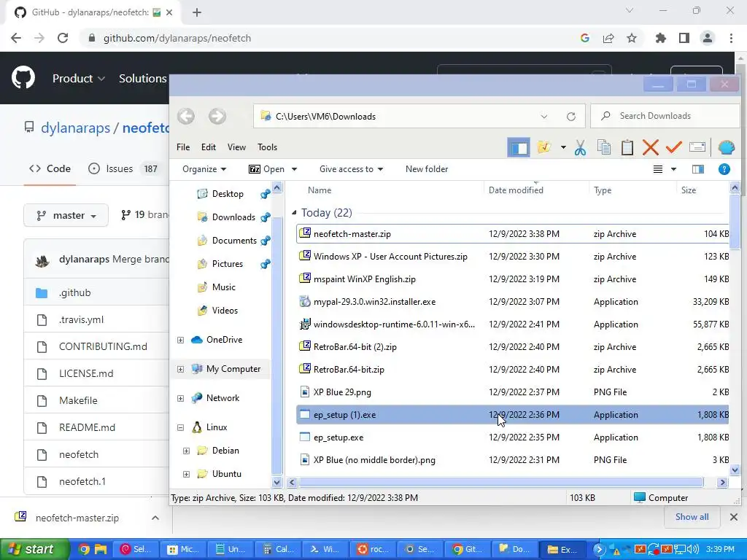Screen dimensions: 747x560
Task: Expand the Debian tree node
Action: click(x=186, y=451)
